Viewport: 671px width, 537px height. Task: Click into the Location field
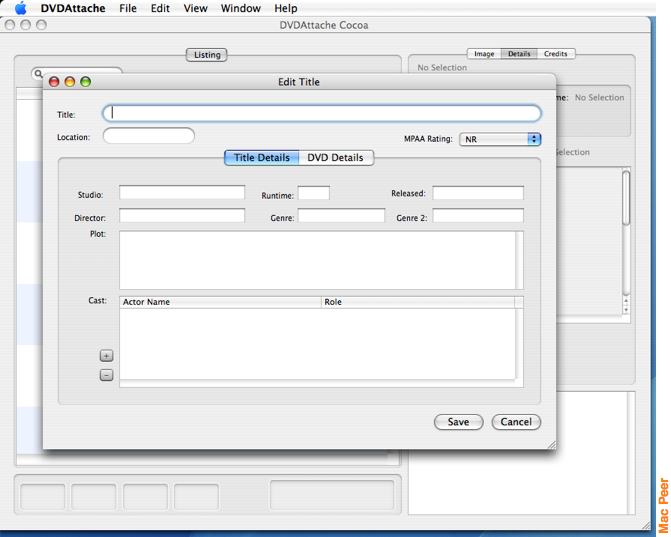pos(148,136)
